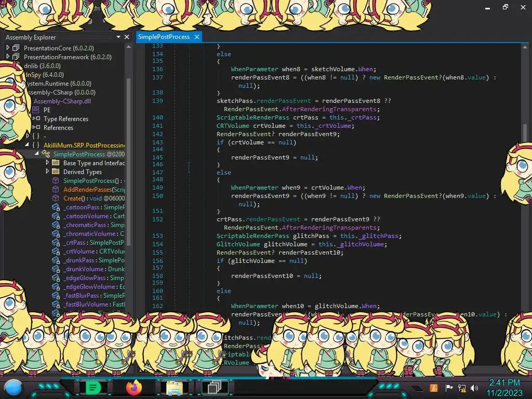The height and width of the screenshot is (399, 532).
Task: Click the Assembly Explorer scrollbar thumb
Action: [x=128, y=161]
